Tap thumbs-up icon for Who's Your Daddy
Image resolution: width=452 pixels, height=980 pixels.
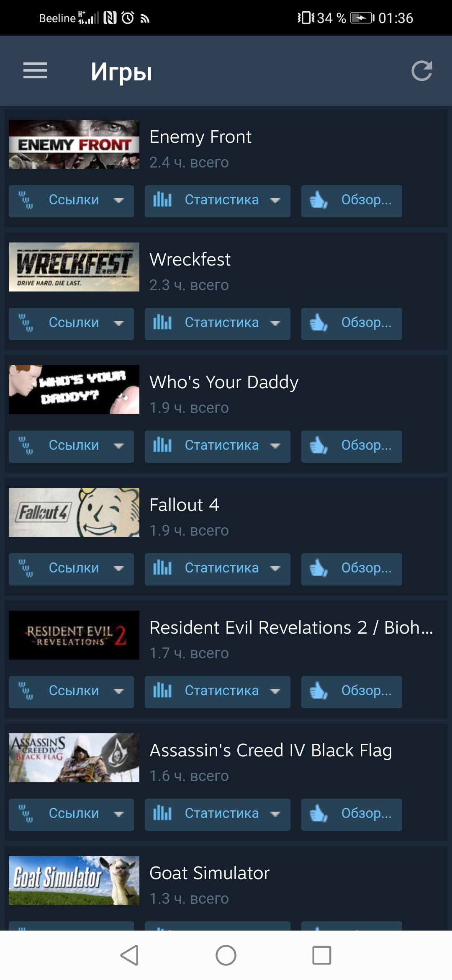(318, 446)
